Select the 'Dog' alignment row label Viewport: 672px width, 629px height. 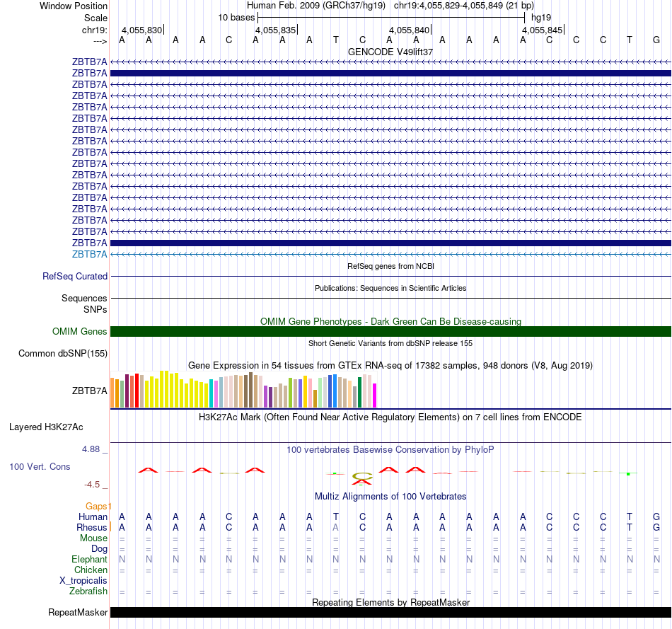99,549
